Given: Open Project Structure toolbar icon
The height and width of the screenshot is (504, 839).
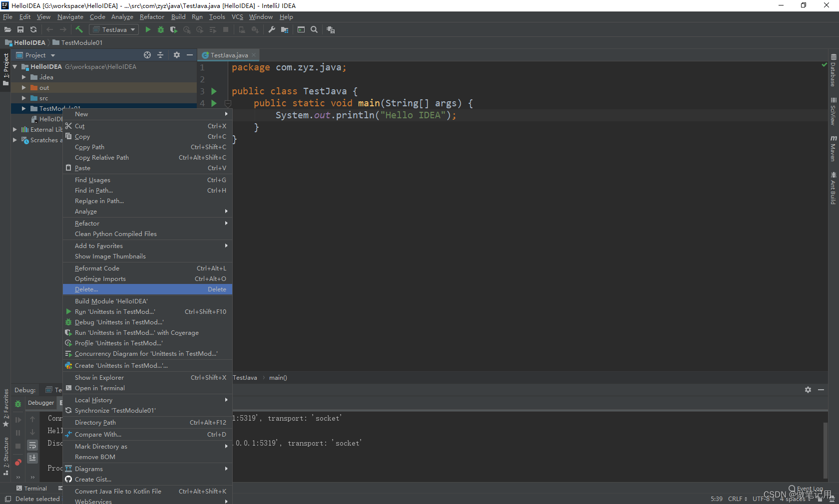Looking at the screenshot, I should coord(285,30).
